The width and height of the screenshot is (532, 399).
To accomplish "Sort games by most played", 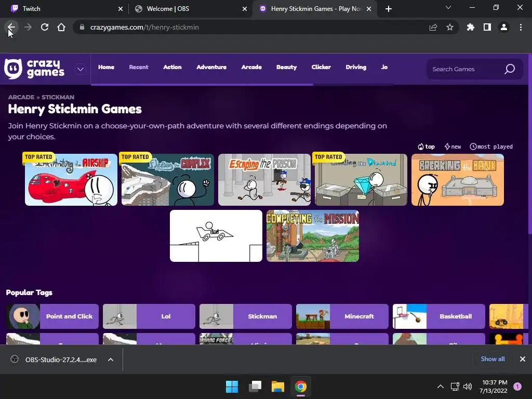I will click(x=491, y=147).
